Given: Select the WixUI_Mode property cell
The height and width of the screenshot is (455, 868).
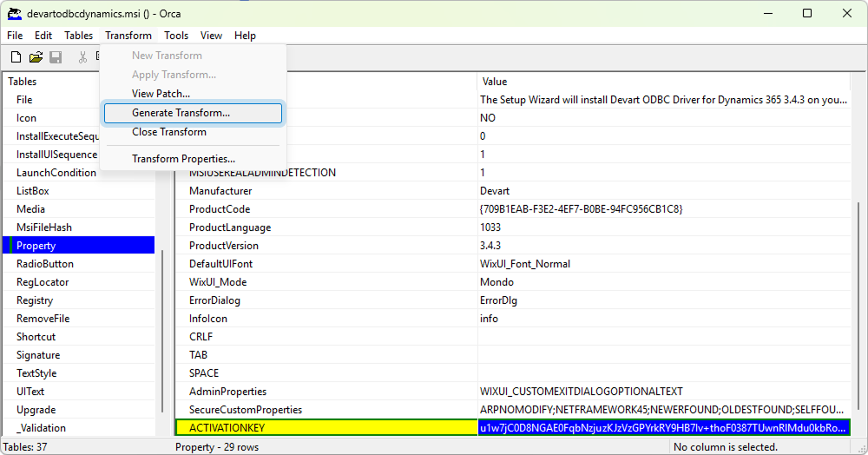Looking at the screenshot, I should coord(326,282).
